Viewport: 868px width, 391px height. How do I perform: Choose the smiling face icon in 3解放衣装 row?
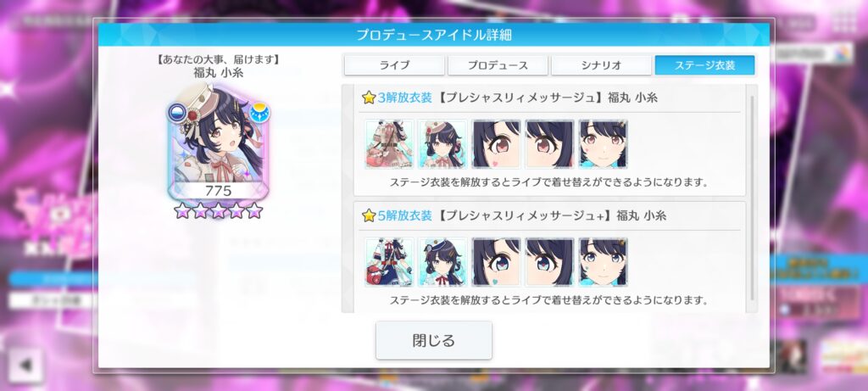[x=604, y=144]
